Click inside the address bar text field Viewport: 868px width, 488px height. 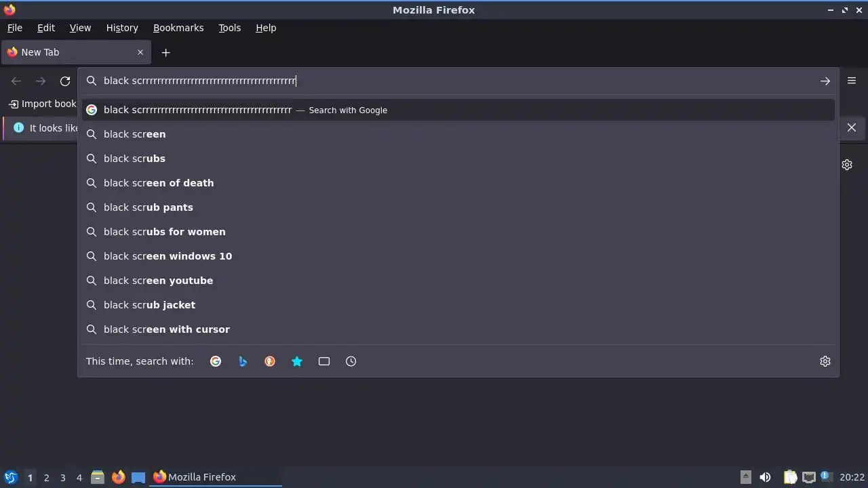458,81
